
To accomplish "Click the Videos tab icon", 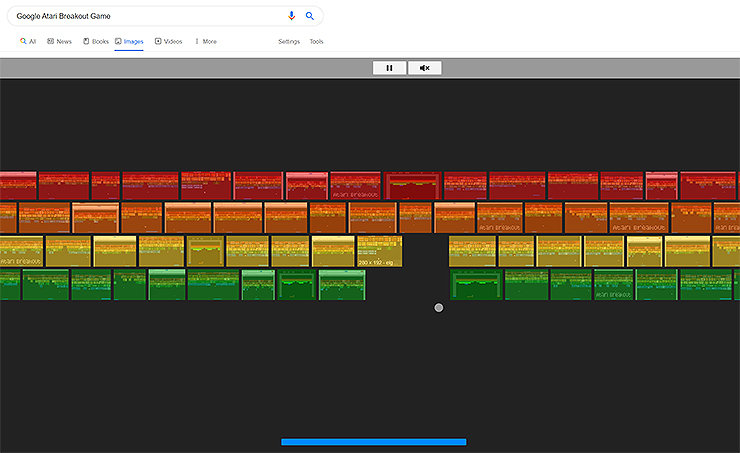I will coord(158,42).
